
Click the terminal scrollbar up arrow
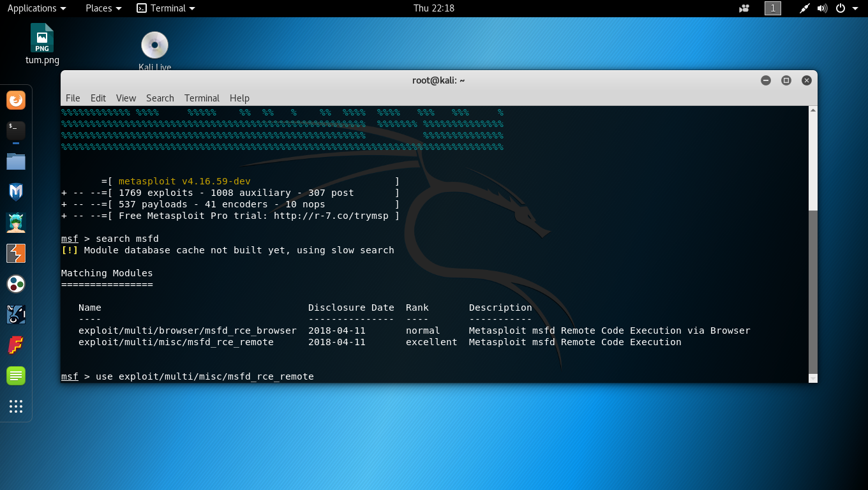(x=812, y=110)
